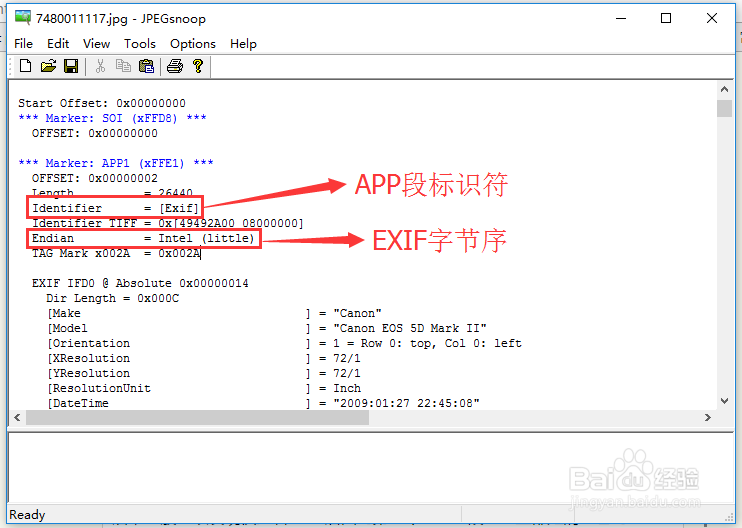Click the JPEGsnoop app icon in title bar

point(22,18)
